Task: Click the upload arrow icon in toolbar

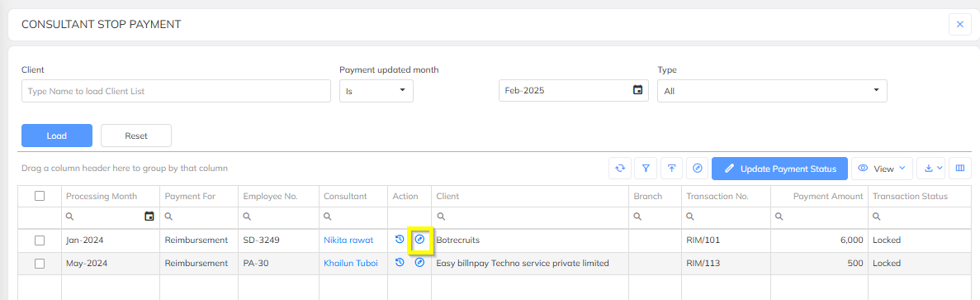Action: [x=672, y=168]
